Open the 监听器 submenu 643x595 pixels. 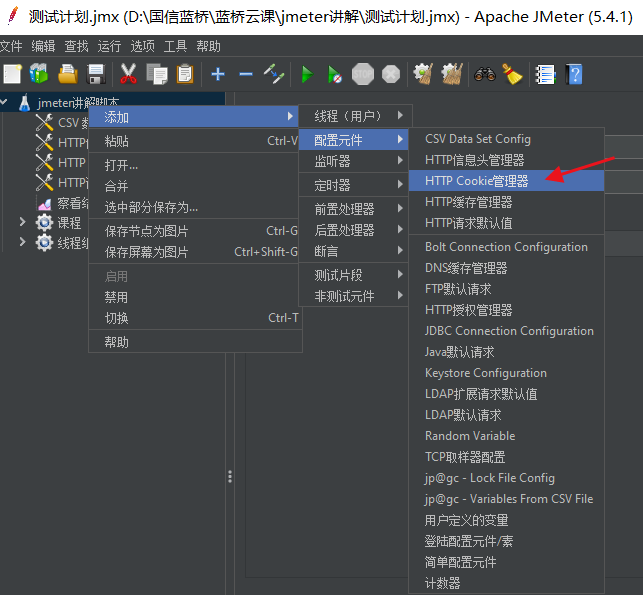[353, 161]
